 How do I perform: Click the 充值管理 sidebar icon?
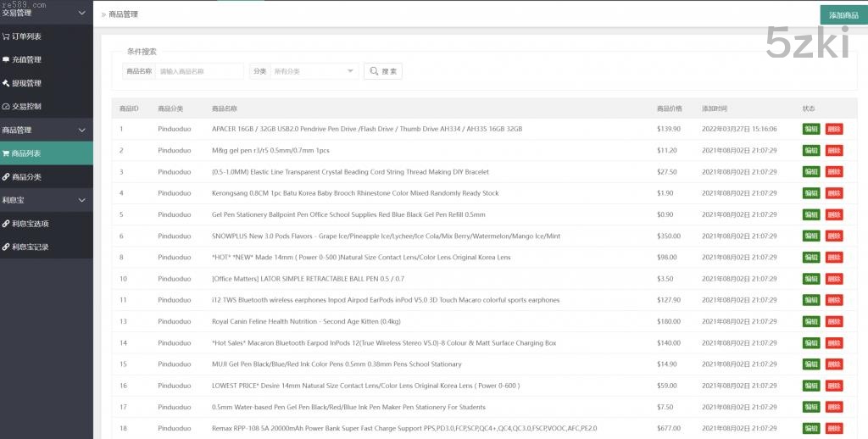[x=6, y=59]
